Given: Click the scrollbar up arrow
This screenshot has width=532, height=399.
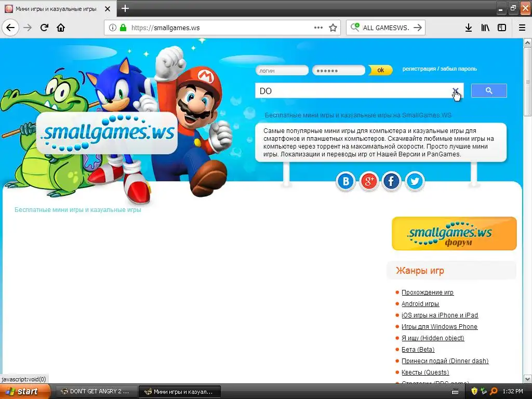Looking at the screenshot, I should pos(528,43).
